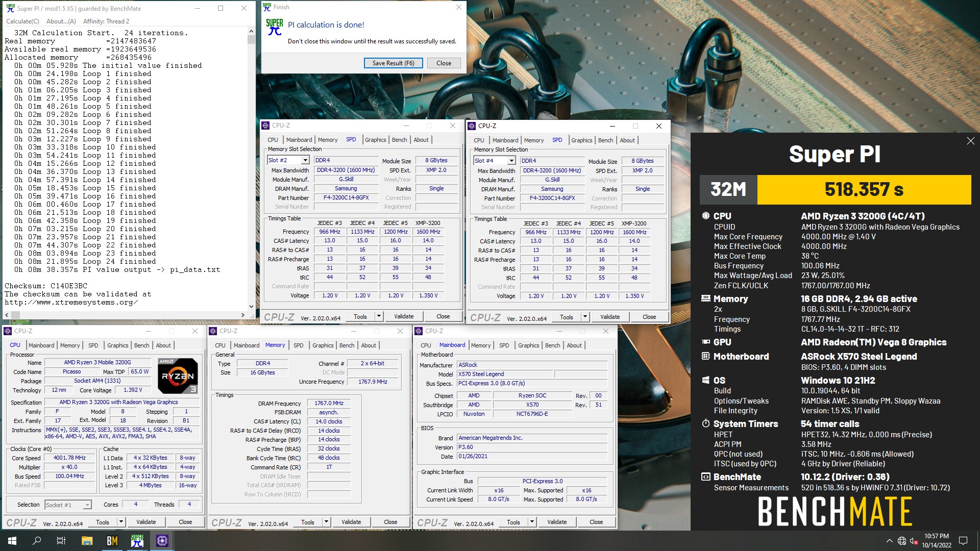Image resolution: width=980 pixels, height=551 pixels.
Task: Open SPD tab in CPU-Z Memory timings window
Action: 299,345
